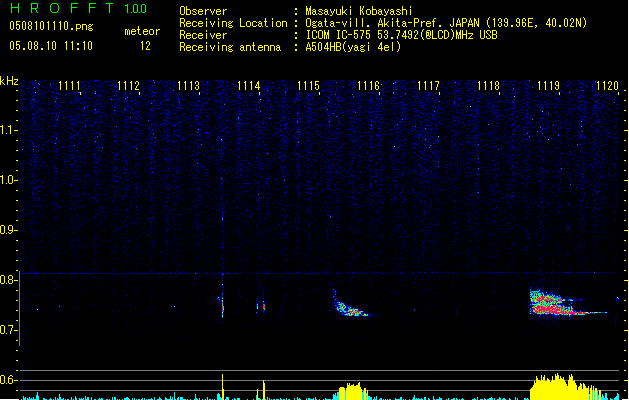The width and height of the screenshot is (629, 400).
Task: Click the short echo burst after 1113
Action: 222,301
